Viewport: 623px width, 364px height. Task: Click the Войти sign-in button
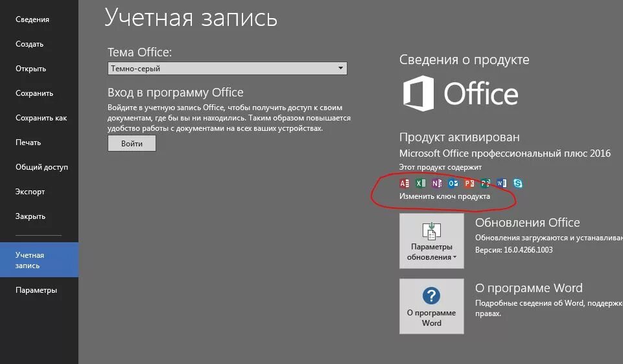click(x=132, y=143)
